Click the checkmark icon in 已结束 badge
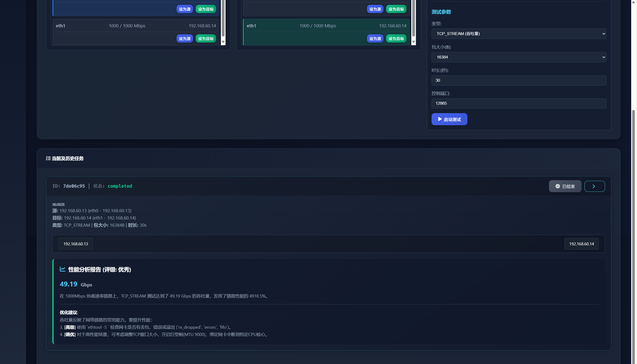This screenshot has height=364, width=637. 557,186
